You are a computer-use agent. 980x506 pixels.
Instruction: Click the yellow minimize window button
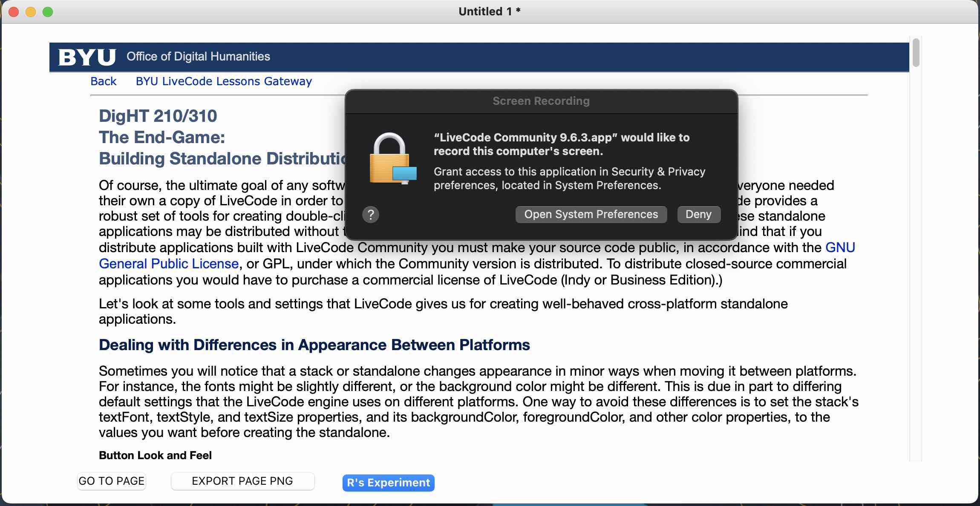[x=31, y=12]
